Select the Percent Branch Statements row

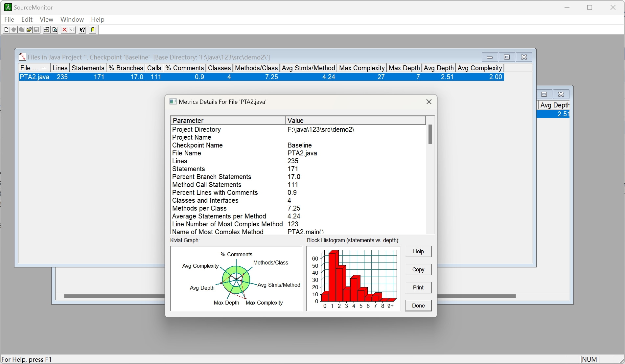(298, 177)
